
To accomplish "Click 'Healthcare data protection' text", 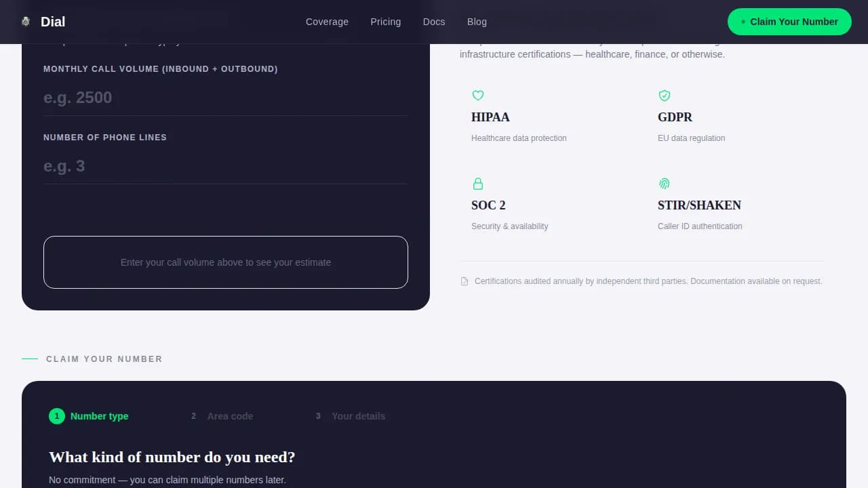I will (519, 138).
